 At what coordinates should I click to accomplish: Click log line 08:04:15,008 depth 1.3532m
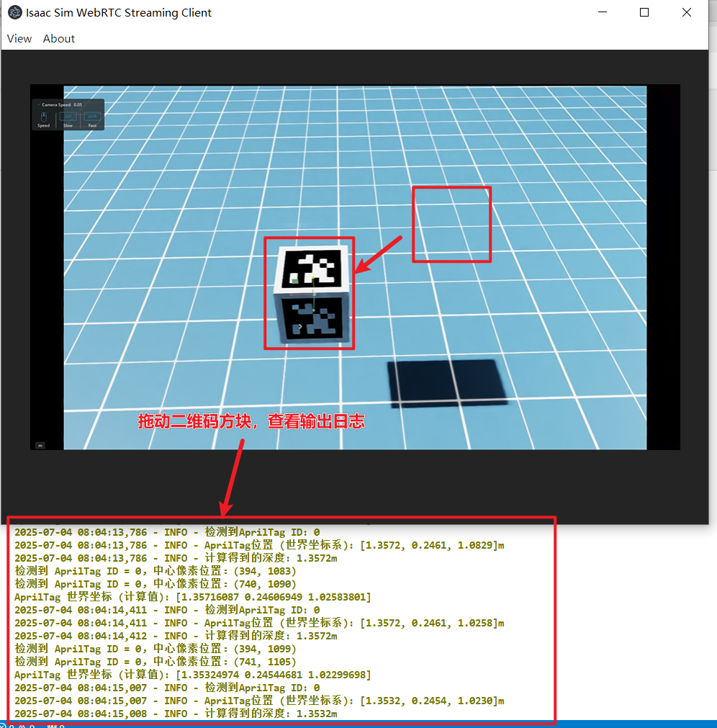pyautogui.click(x=176, y=714)
